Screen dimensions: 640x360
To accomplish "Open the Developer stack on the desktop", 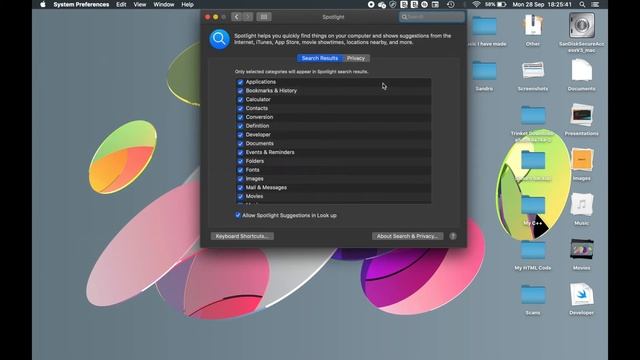I will coord(582,295).
